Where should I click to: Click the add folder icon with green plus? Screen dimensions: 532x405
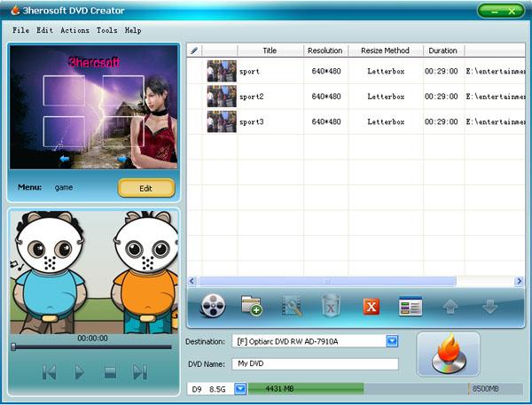(x=252, y=306)
